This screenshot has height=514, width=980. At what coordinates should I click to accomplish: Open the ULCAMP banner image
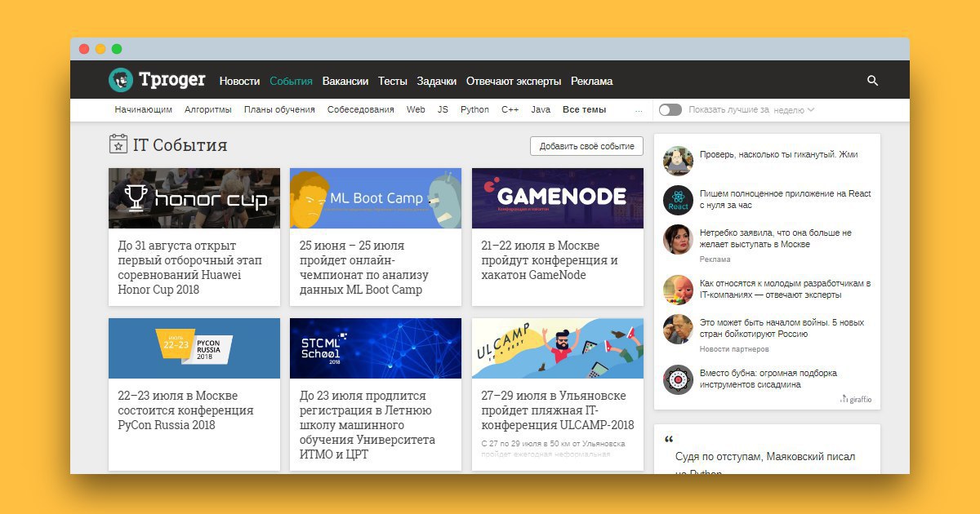click(558, 348)
